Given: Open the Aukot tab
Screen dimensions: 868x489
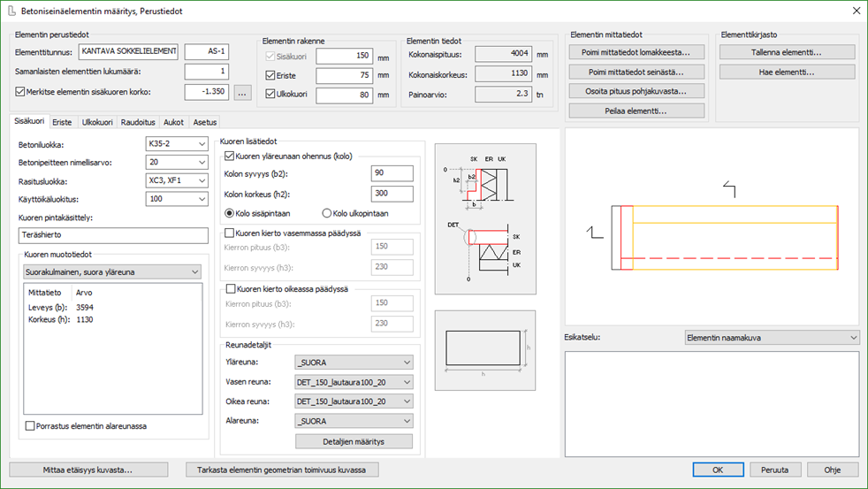Looking at the screenshot, I should [174, 122].
